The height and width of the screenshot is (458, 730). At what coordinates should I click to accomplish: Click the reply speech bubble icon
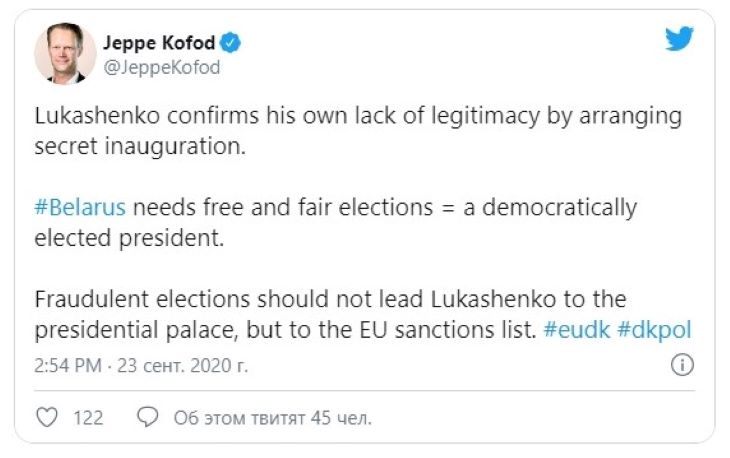[146, 418]
